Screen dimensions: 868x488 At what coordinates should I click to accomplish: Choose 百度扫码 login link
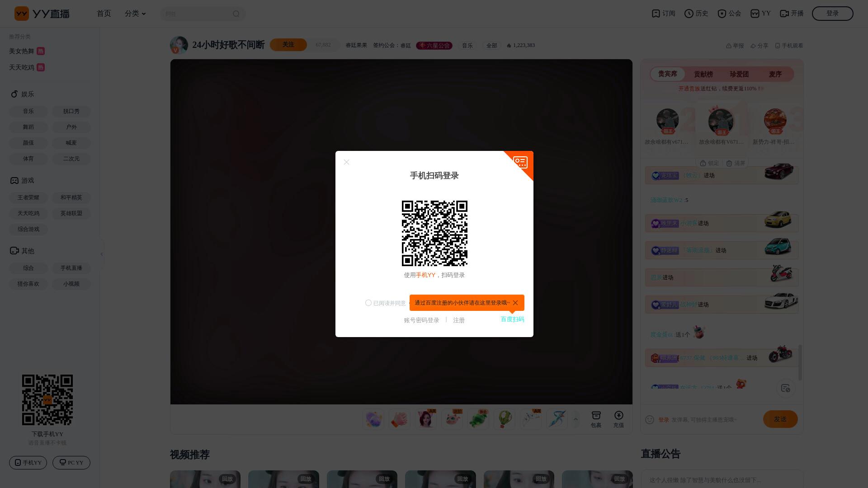512,319
